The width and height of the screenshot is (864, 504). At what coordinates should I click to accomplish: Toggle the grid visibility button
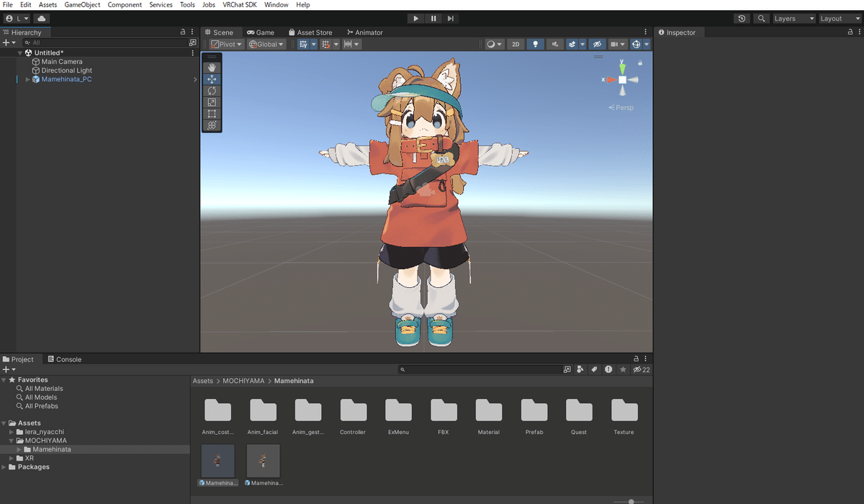coord(303,44)
